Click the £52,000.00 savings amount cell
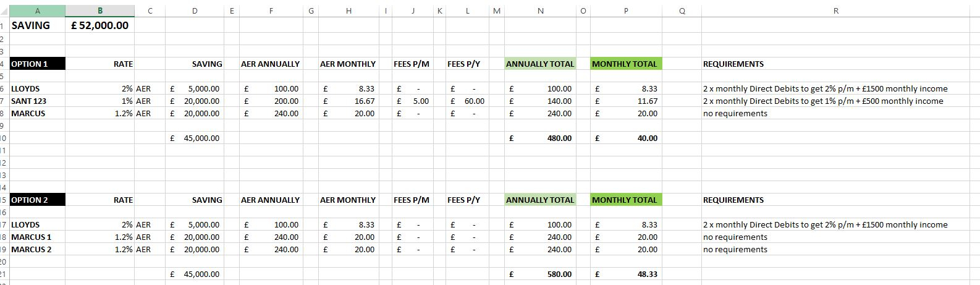The width and height of the screenshot is (980, 285). [99, 25]
